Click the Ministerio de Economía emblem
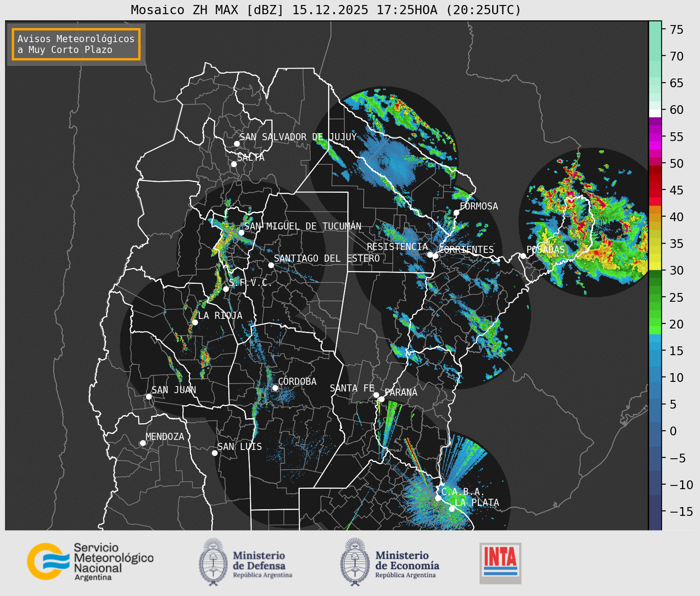 coord(356,562)
